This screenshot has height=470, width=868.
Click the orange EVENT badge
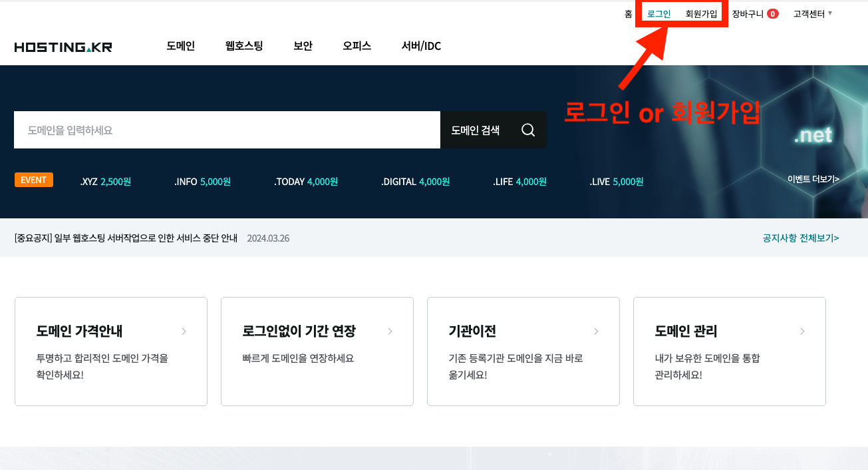[33, 180]
